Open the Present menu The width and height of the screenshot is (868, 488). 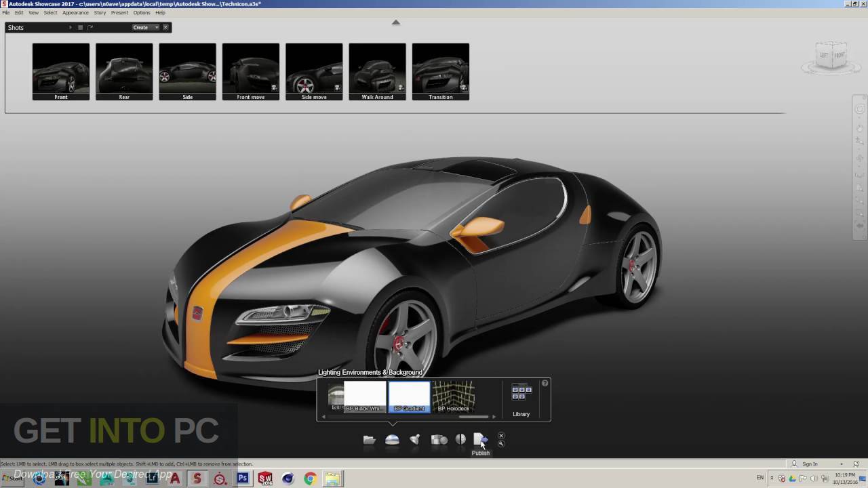click(119, 13)
